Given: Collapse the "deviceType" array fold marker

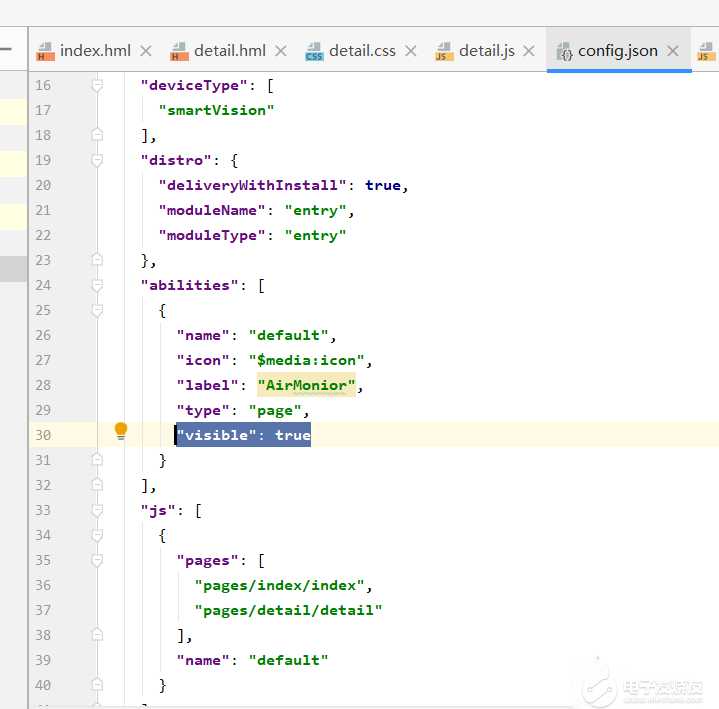Looking at the screenshot, I should (97, 86).
